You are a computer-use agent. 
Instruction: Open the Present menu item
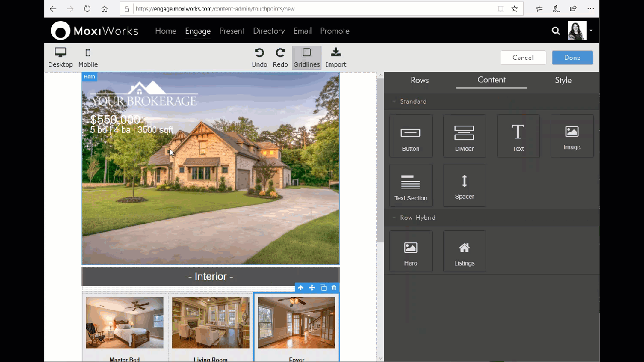pos(231,31)
